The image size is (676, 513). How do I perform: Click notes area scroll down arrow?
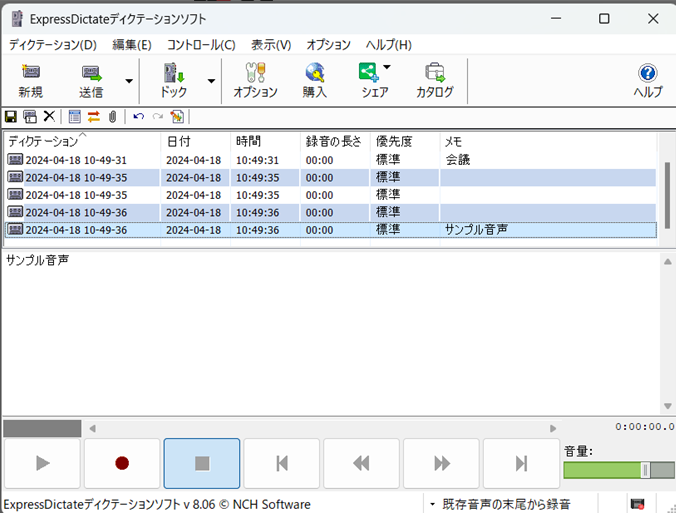(x=668, y=406)
